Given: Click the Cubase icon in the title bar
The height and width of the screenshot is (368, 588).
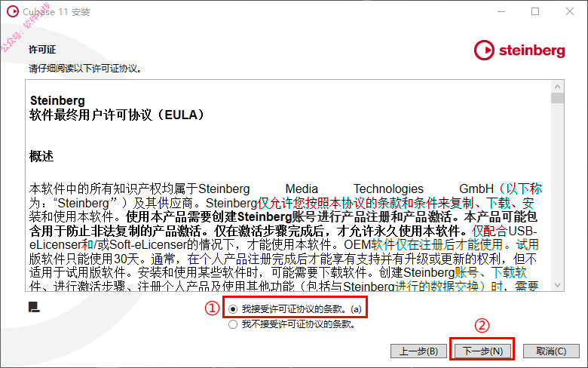Looking at the screenshot, I should 12,11.
